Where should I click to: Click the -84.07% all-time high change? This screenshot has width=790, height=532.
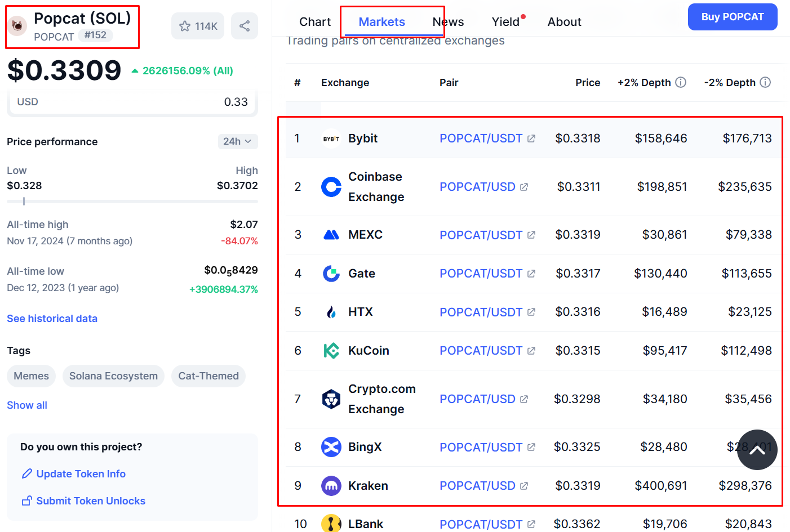pyautogui.click(x=239, y=241)
